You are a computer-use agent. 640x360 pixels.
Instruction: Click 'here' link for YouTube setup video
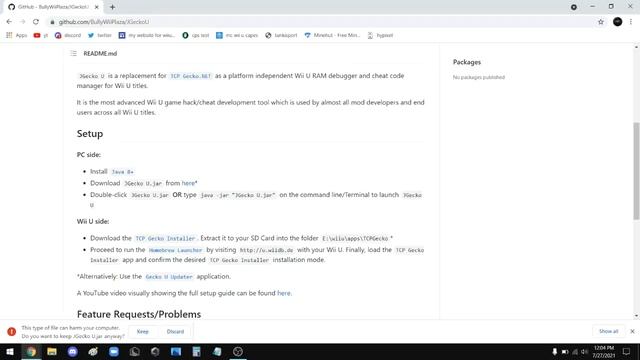(x=284, y=293)
